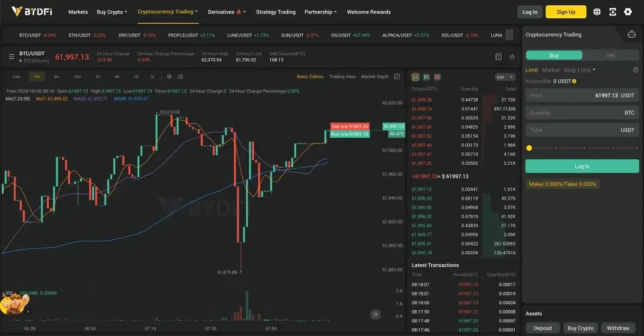Jump chart to latest with double-arrow button
This screenshot has width=644, height=336.
(375, 315)
